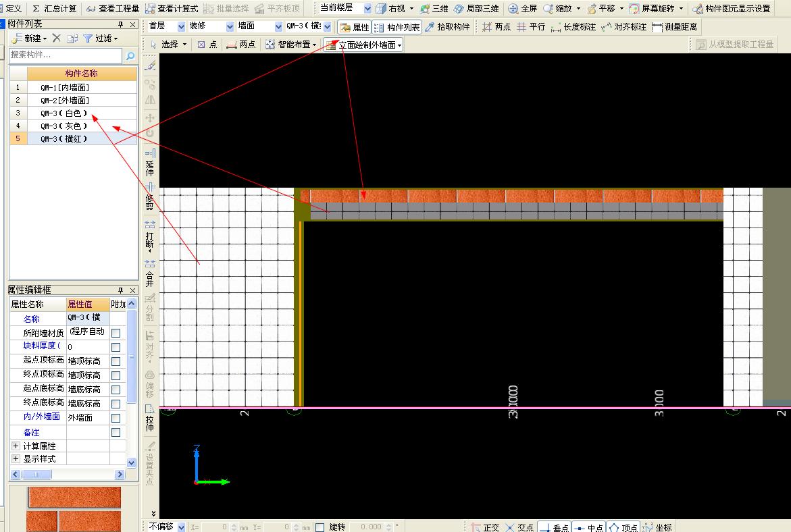Pin the 属性编辑框 panel
791x532 pixels.
[120, 290]
